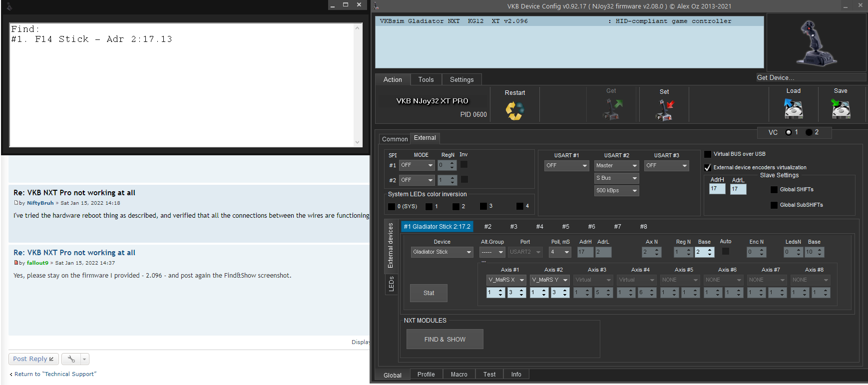Click the Set joystick icon
This screenshot has width=868, height=385.
665,110
